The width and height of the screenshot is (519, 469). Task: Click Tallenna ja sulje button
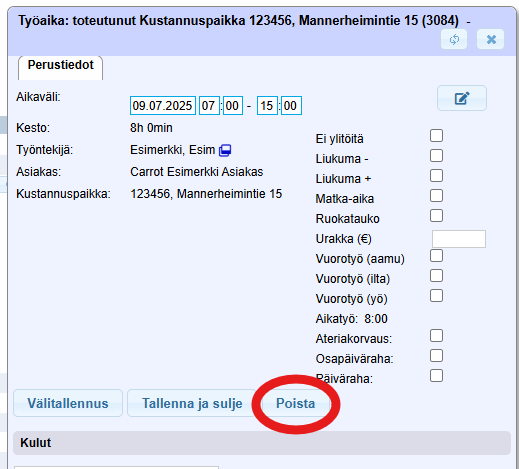(x=192, y=403)
